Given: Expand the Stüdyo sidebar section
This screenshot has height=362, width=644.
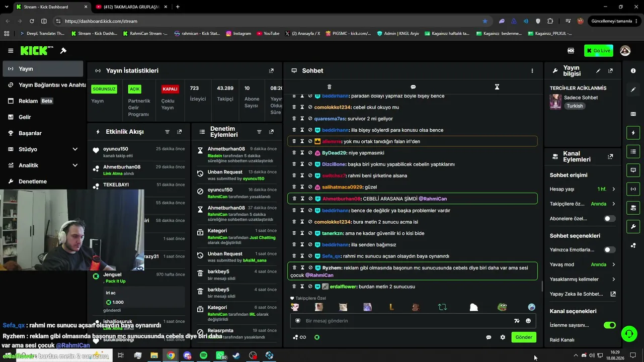Looking at the screenshot, I should coord(42,149).
